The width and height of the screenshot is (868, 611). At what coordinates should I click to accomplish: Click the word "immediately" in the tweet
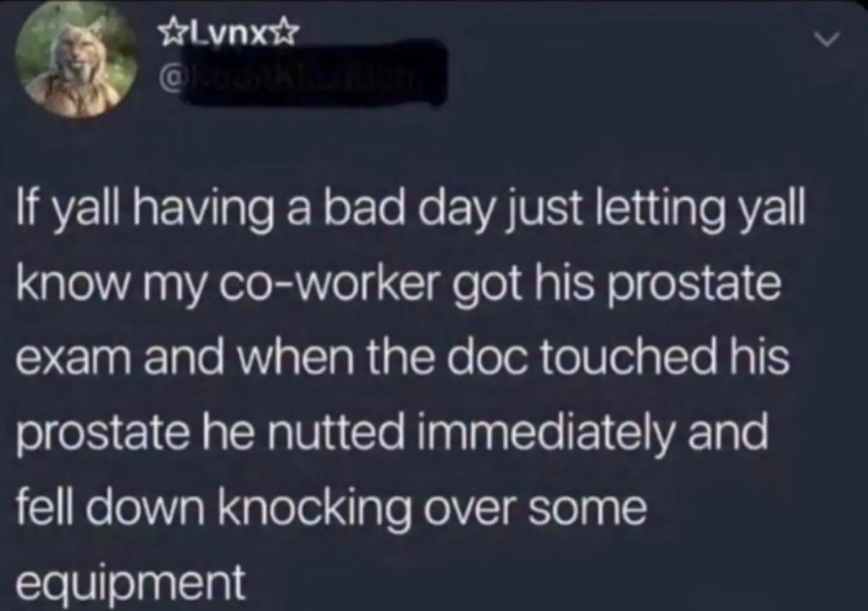[x=546, y=433]
